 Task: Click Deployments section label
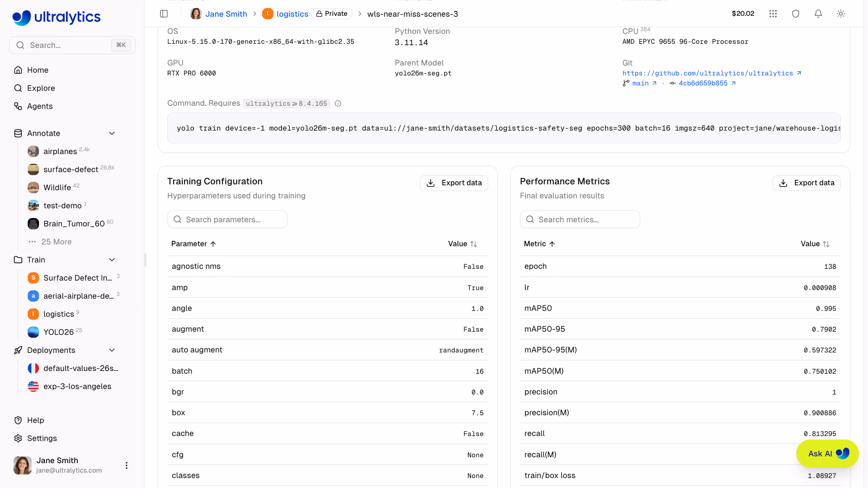51,350
